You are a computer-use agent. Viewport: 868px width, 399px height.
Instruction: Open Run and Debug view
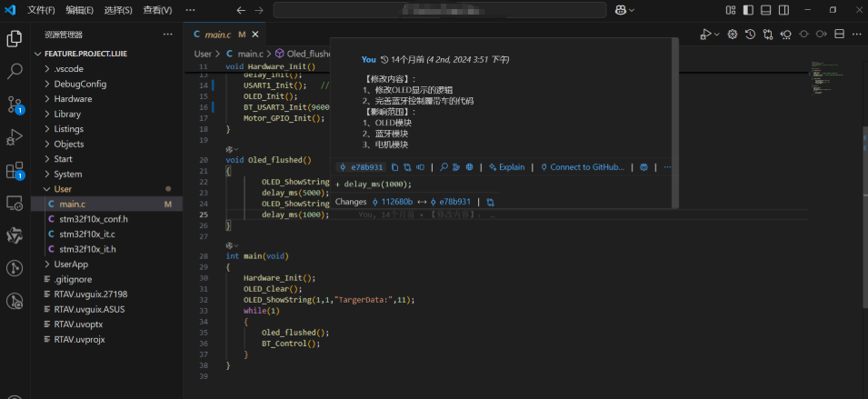pyautogui.click(x=15, y=137)
